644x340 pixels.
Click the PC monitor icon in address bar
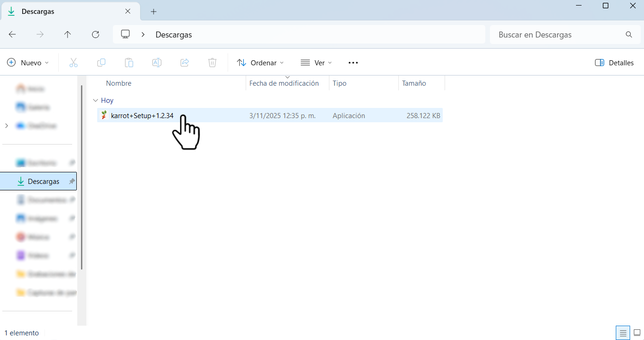[x=125, y=34]
